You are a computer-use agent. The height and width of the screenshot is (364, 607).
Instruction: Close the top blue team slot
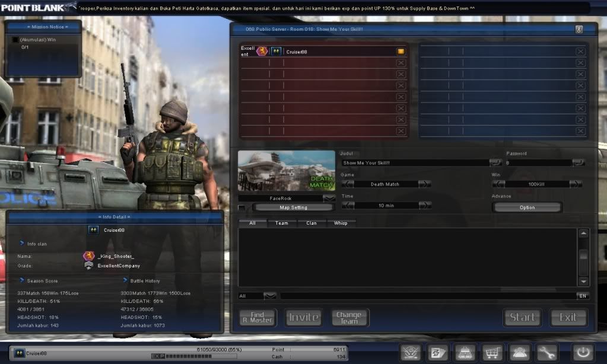pos(580,52)
